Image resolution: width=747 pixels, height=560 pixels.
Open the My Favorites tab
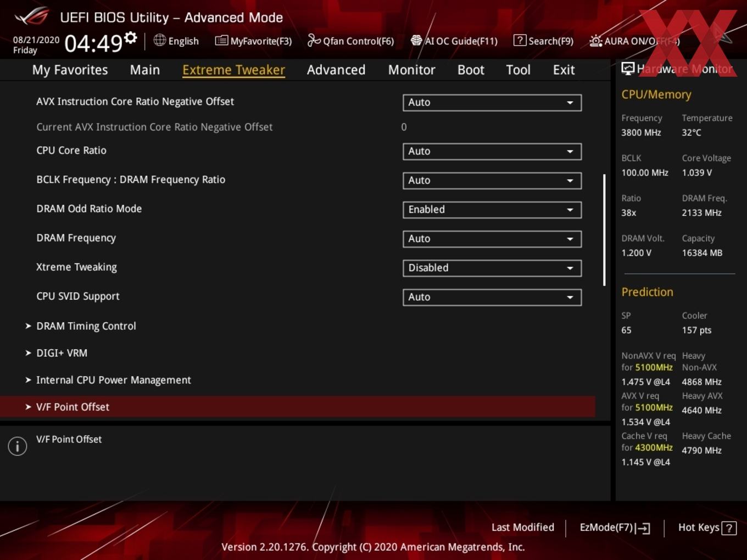(x=70, y=70)
